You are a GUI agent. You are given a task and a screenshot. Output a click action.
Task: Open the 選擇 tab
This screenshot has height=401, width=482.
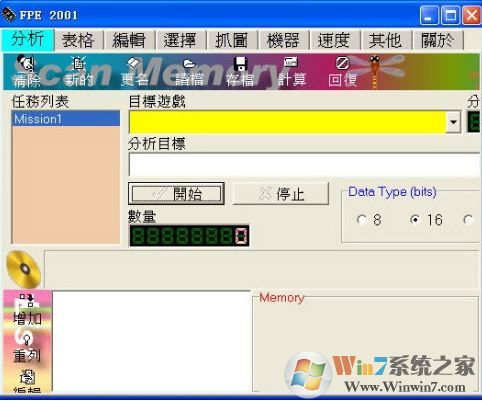pos(180,40)
